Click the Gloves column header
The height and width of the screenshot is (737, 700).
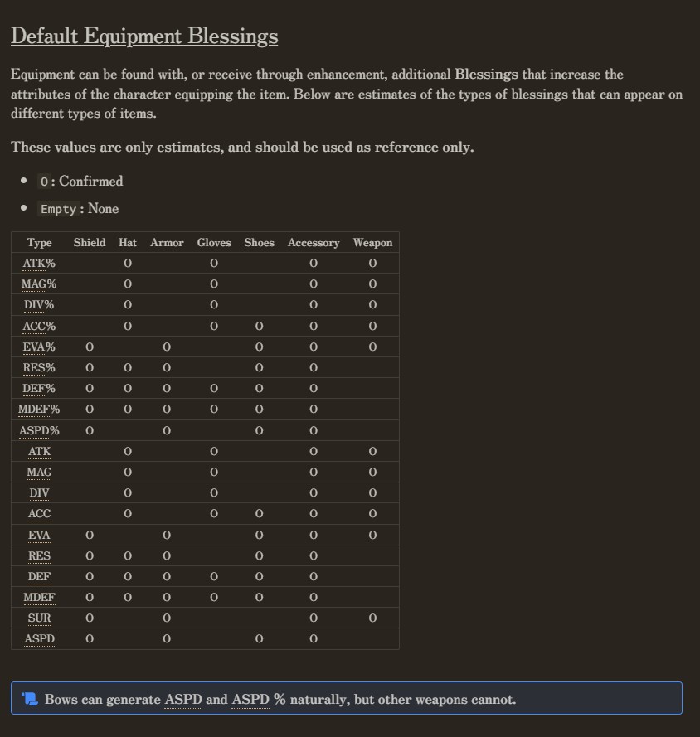tap(214, 243)
